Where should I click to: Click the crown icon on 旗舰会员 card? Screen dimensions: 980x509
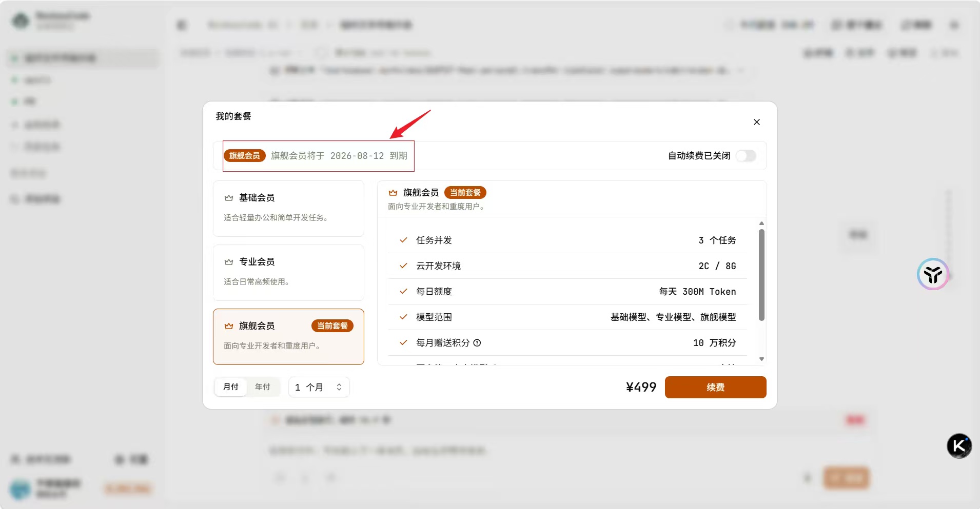(x=229, y=326)
